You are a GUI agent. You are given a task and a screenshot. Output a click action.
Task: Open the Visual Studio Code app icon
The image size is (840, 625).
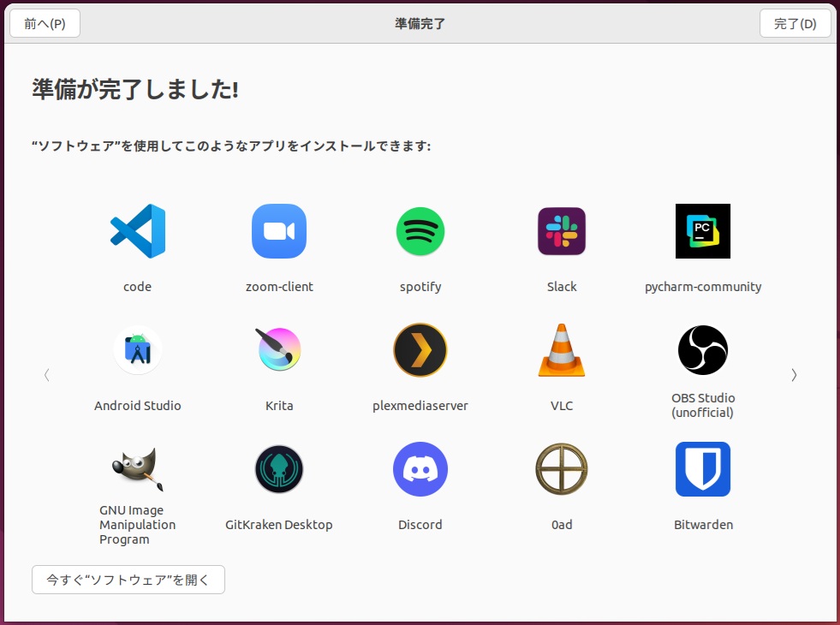(138, 231)
